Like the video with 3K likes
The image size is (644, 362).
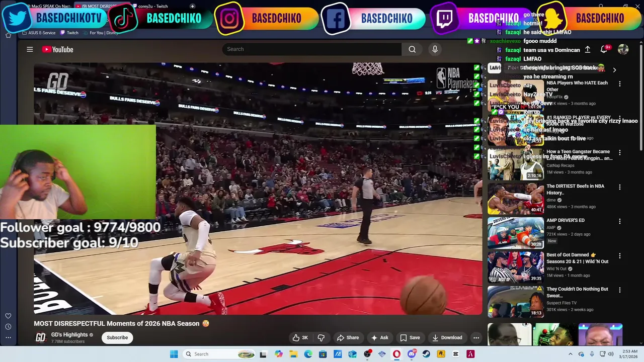coord(300,338)
